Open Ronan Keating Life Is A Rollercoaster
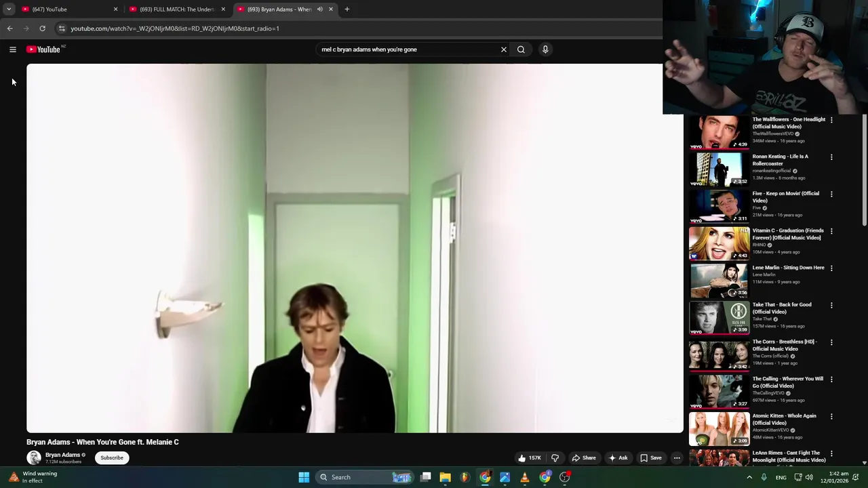The image size is (868, 488). (780, 160)
